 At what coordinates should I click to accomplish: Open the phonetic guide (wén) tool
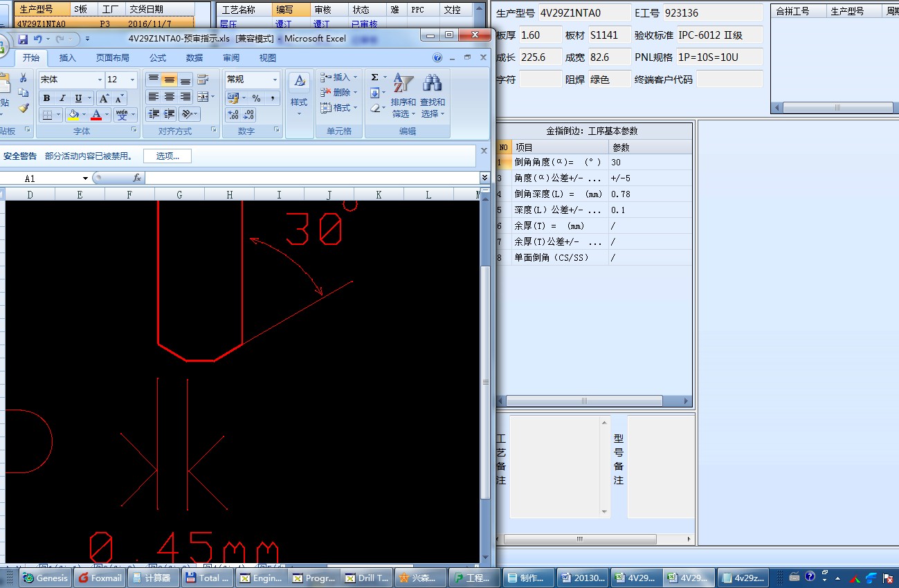[122, 115]
